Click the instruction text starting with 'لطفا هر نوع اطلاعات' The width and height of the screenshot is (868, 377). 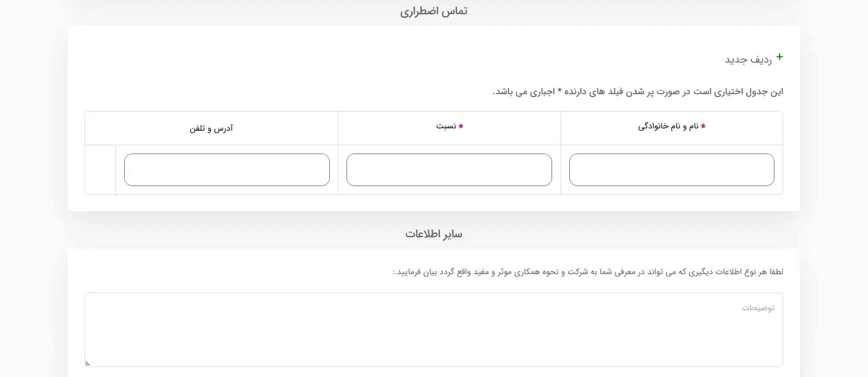click(x=588, y=272)
